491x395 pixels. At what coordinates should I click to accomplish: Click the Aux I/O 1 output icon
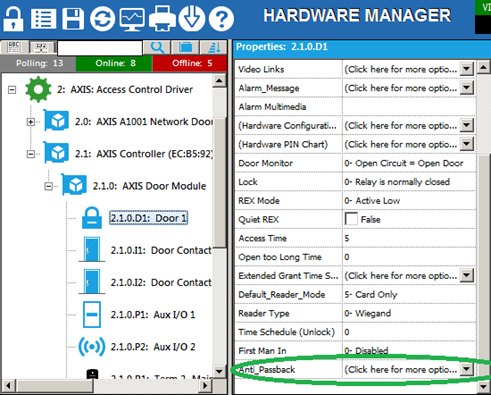pos(92,314)
